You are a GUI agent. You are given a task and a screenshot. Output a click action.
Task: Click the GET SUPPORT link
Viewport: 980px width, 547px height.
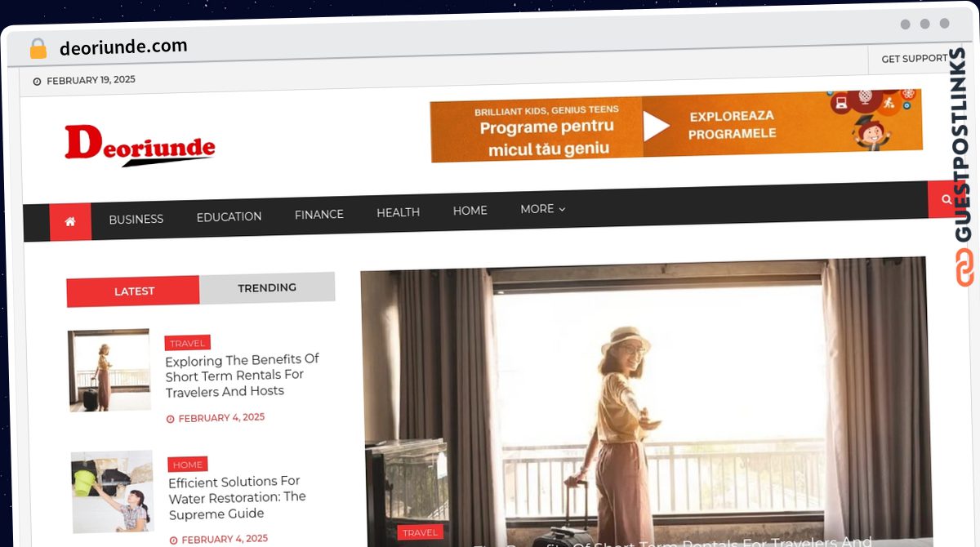(915, 59)
